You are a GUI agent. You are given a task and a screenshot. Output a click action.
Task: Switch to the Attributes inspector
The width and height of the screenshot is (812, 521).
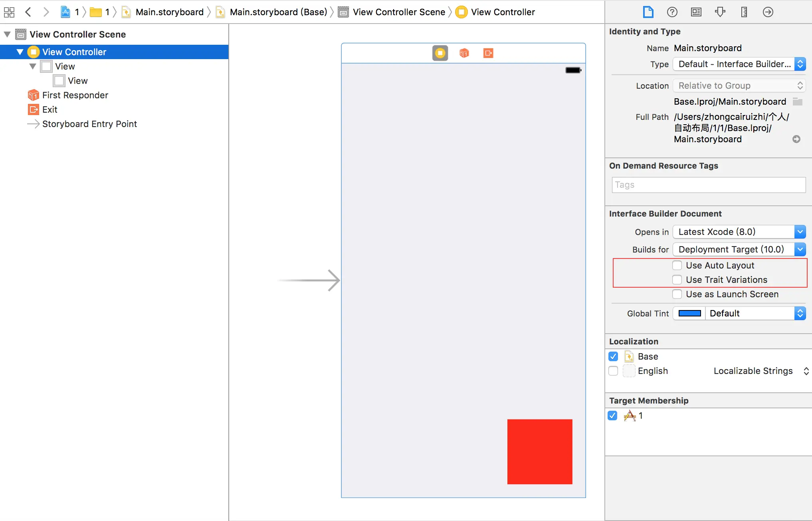(x=720, y=12)
